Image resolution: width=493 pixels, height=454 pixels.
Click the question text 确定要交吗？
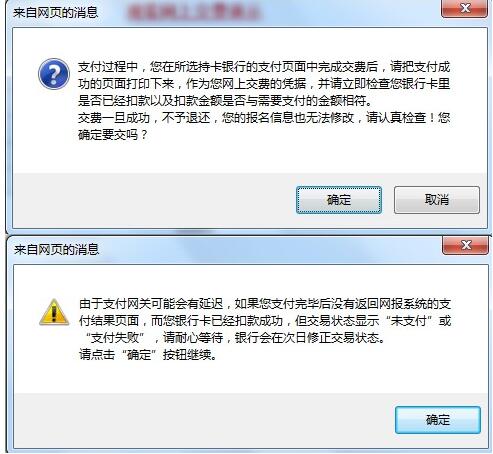click(113, 135)
